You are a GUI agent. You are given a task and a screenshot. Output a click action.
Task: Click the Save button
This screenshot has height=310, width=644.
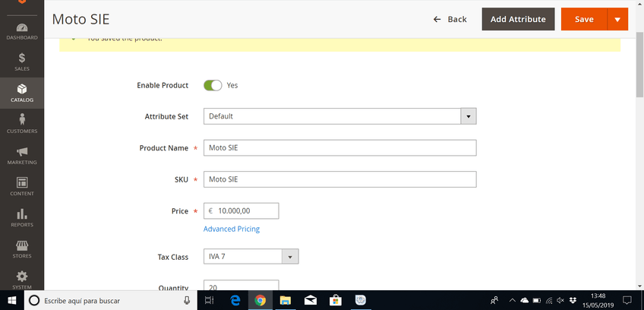point(584,19)
